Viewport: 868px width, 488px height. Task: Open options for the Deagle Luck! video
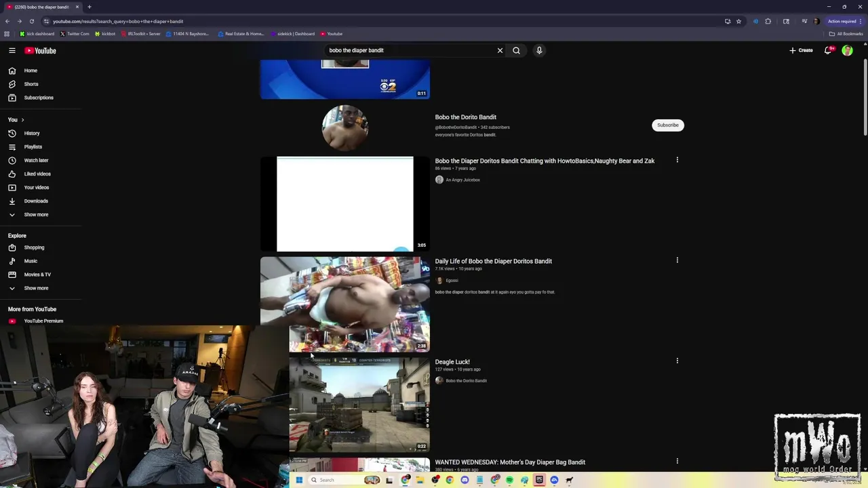tap(677, 361)
